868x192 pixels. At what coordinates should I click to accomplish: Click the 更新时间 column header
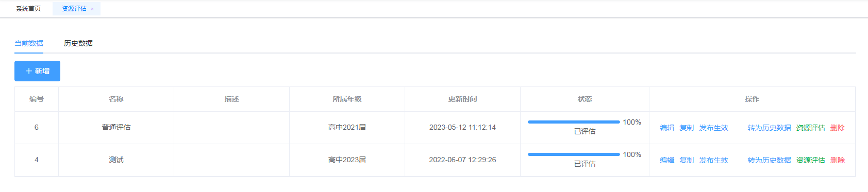462,99
